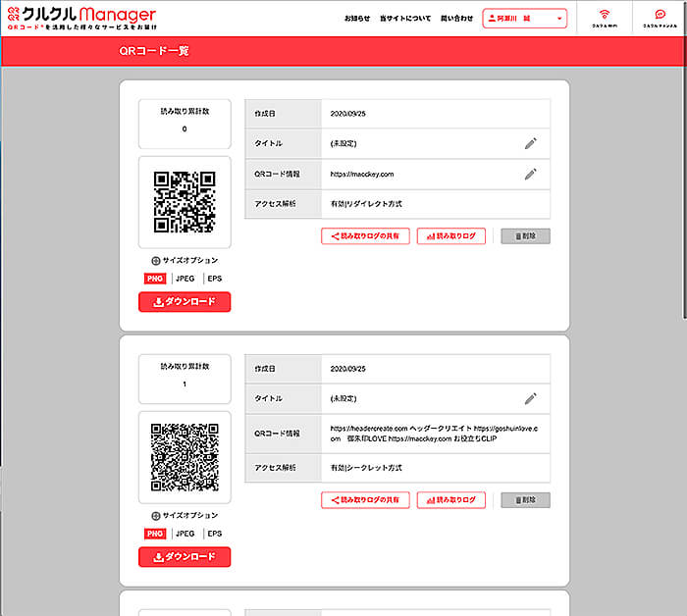Click 有効|リダイレクト方式 access analysis value
The width and height of the screenshot is (687, 616).
coord(366,204)
